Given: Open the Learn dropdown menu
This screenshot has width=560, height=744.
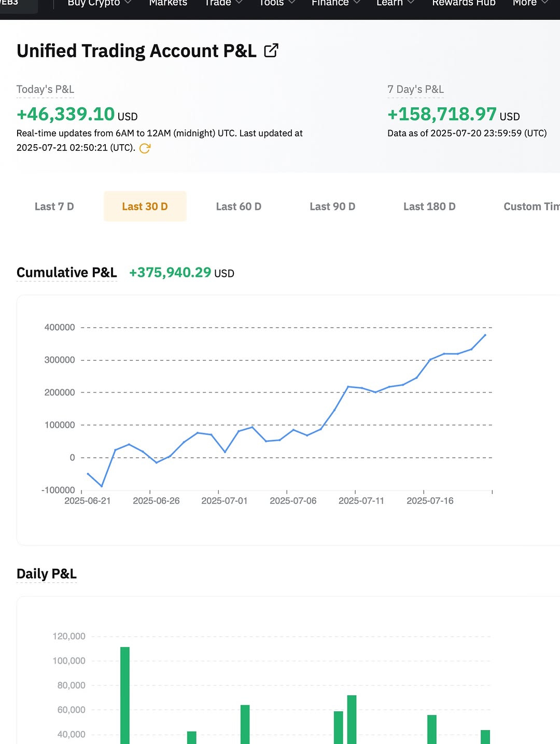Looking at the screenshot, I should 395,3.
